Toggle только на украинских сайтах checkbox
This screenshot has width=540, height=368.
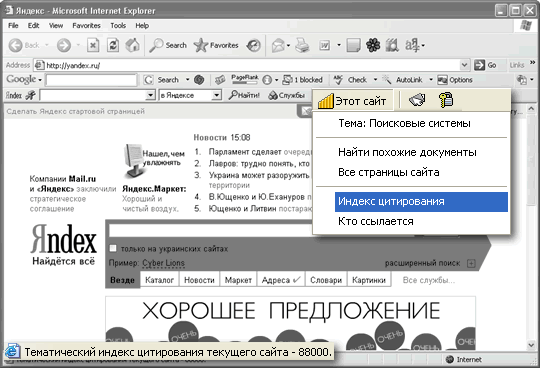[x=113, y=248]
